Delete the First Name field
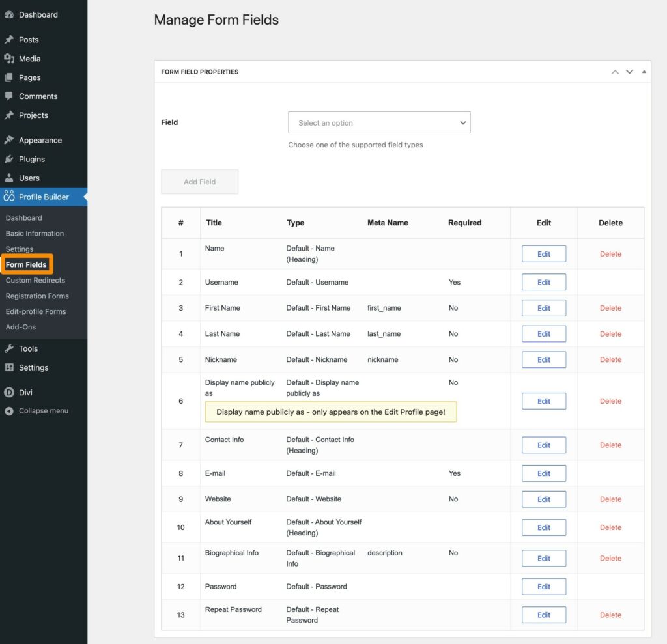 610,308
